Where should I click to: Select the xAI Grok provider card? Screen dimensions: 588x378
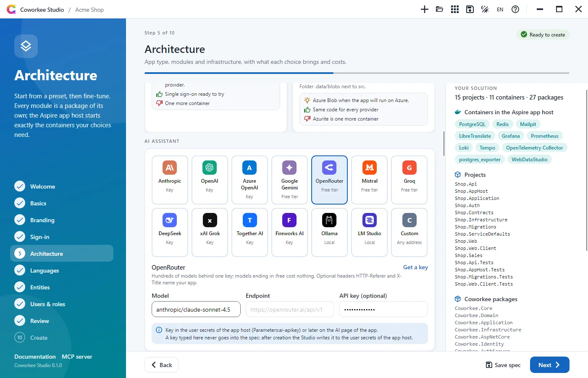coord(210,232)
